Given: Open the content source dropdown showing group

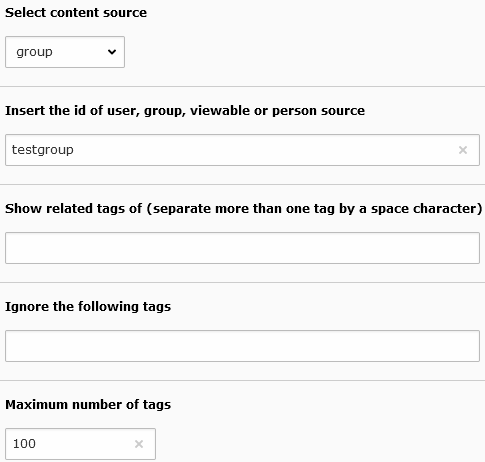Looking at the screenshot, I should coord(65,52).
